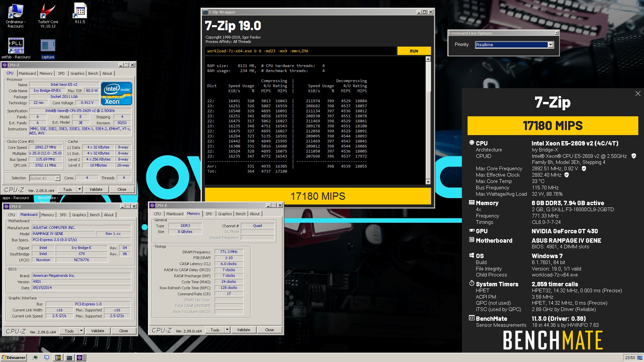Screen dimensions: 644x362
Task: Click the BIOS Version value 4901
Action: pos(81,282)
